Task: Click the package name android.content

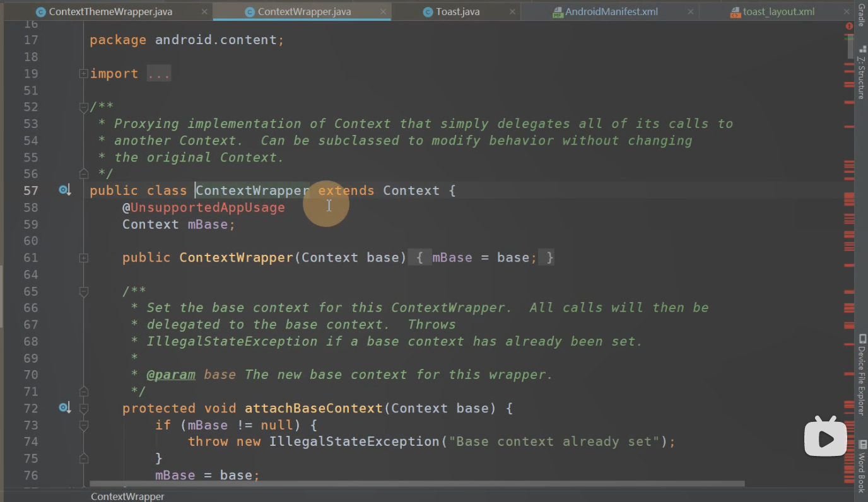Action: [x=216, y=40]
